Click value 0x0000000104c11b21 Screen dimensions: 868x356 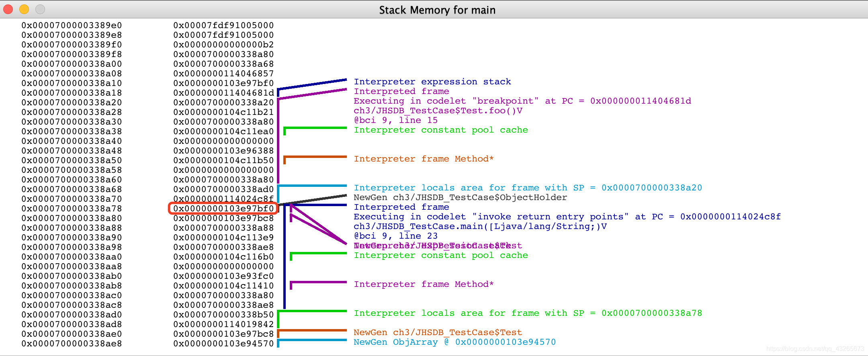click(223, 112)
